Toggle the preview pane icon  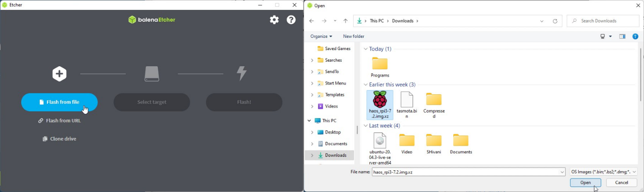[622, 37]
